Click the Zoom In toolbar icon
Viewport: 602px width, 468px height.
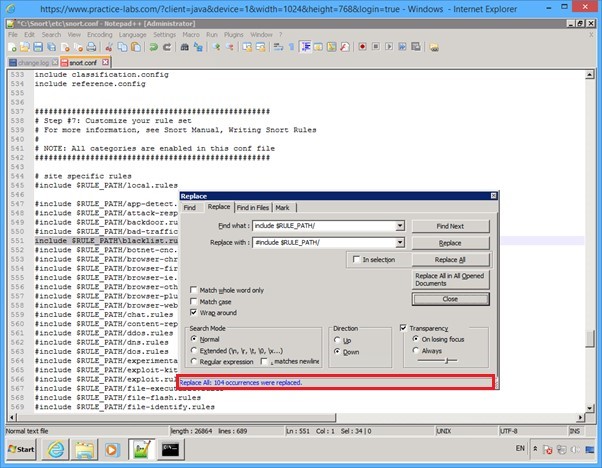click(x=217, y=47)
